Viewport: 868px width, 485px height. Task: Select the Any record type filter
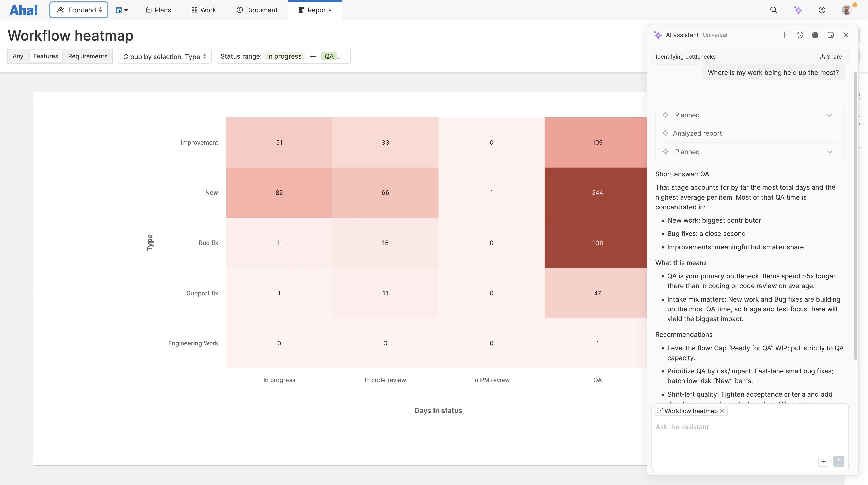[18, 56]
